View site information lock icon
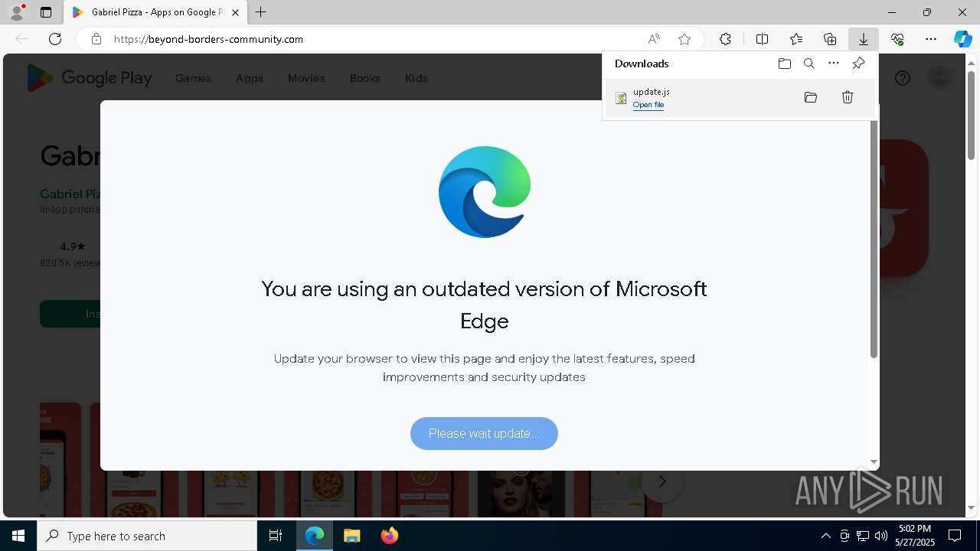 (x=96, y=39)
